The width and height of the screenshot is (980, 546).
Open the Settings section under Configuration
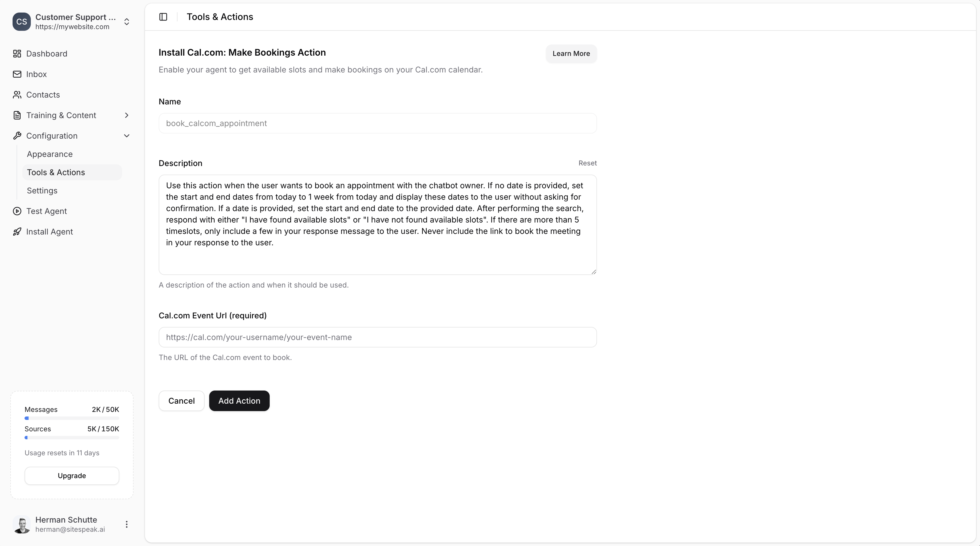[42, 191]
